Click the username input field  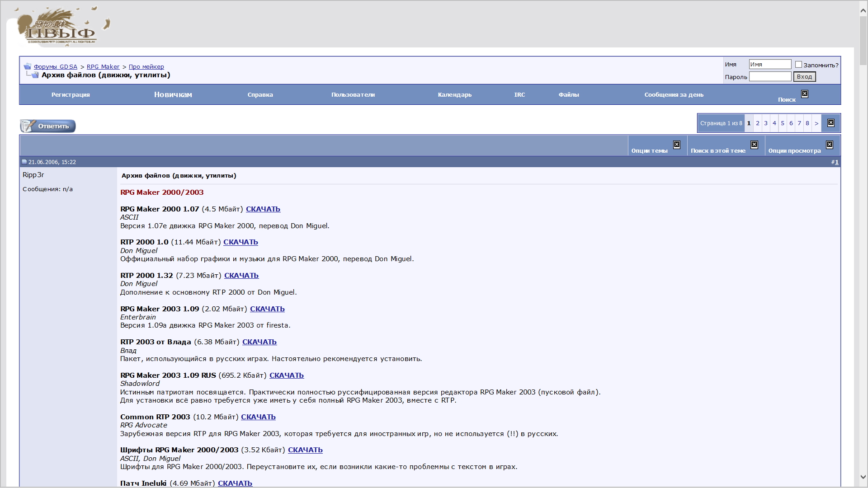point(769,65)
